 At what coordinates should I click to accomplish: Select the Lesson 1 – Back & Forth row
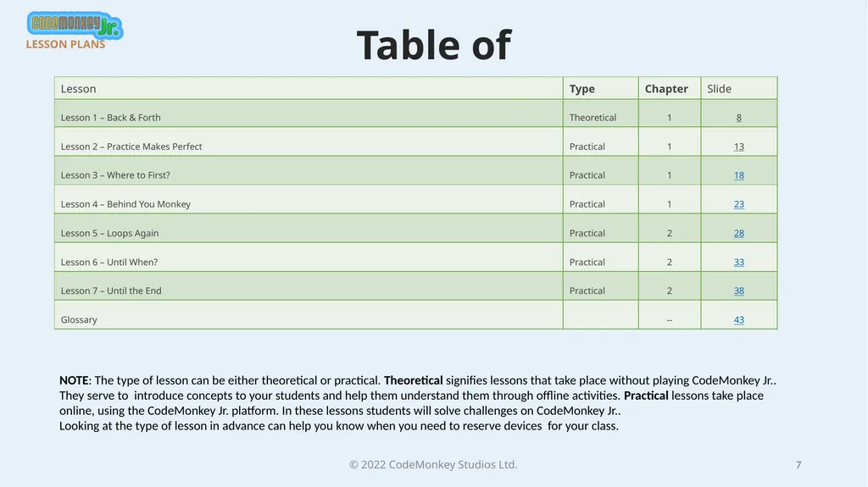tap(415, 113)
